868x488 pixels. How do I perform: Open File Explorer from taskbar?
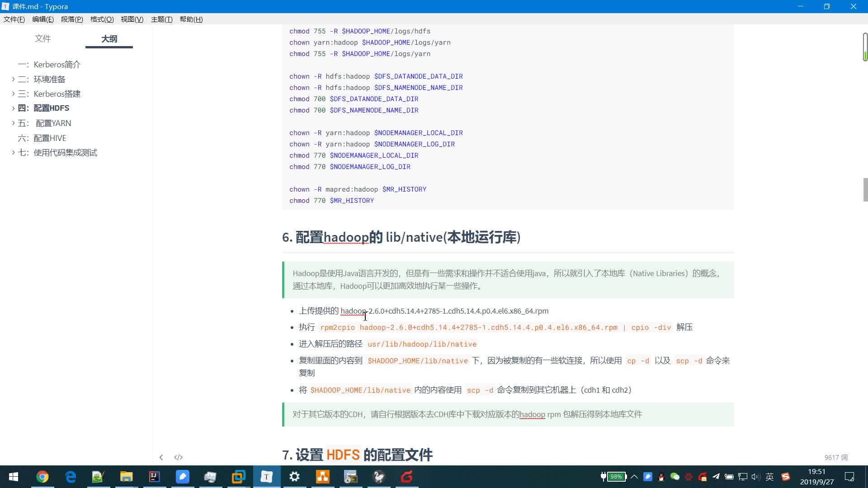[126, 477]
